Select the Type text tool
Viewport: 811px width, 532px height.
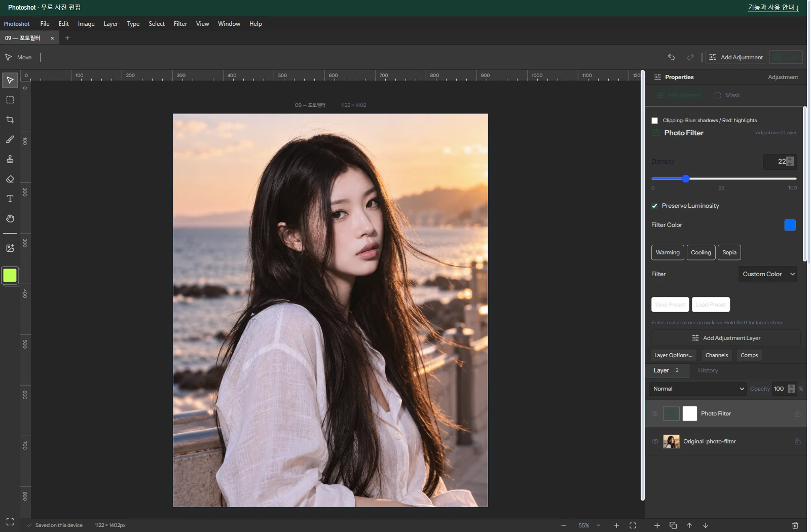tap(10, 199)
